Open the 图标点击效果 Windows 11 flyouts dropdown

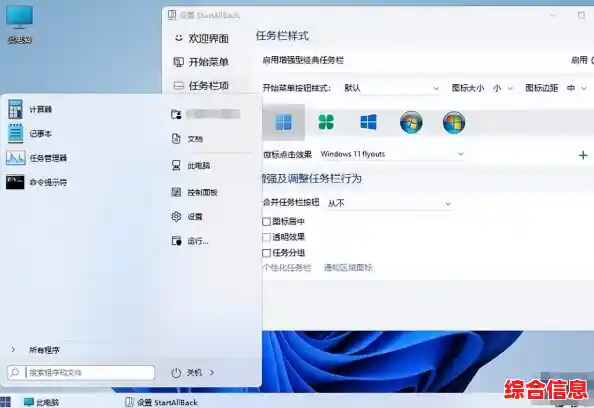pyautogui.click(x=392, y=154)
